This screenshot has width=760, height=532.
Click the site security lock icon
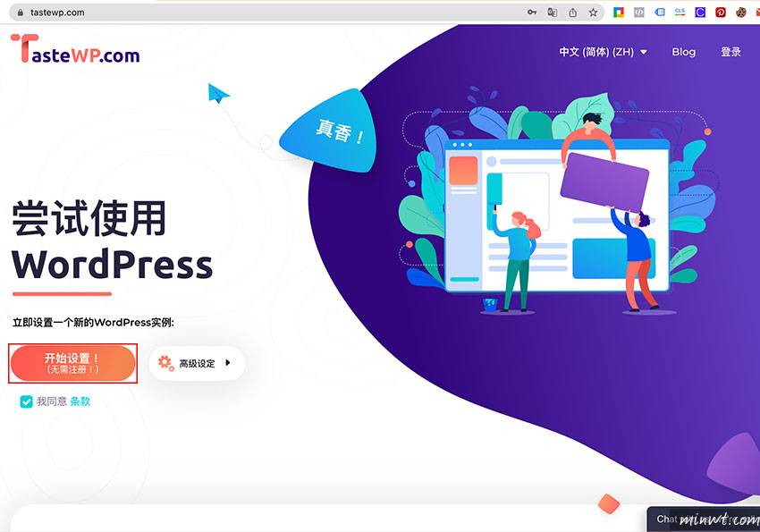20,13
